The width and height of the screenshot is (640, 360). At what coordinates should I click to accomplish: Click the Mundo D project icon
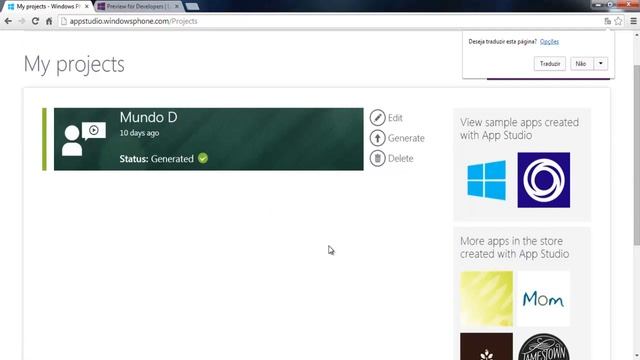click(x=84, y=139)
